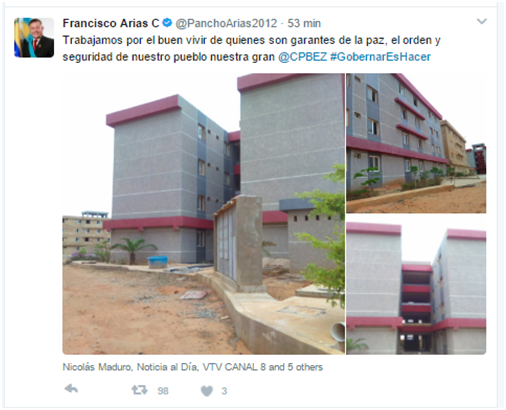Open the top right building photo
Image resolution: width=506 pixels, height=410 pixels.
[x=416, y=143]
